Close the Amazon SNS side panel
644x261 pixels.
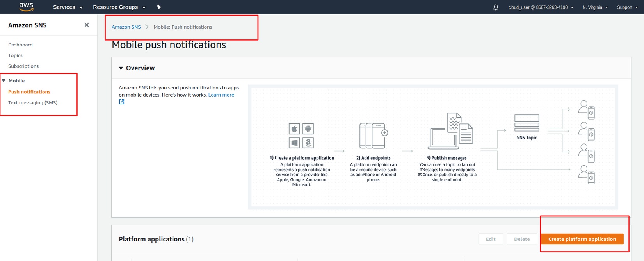pos(87,25)
